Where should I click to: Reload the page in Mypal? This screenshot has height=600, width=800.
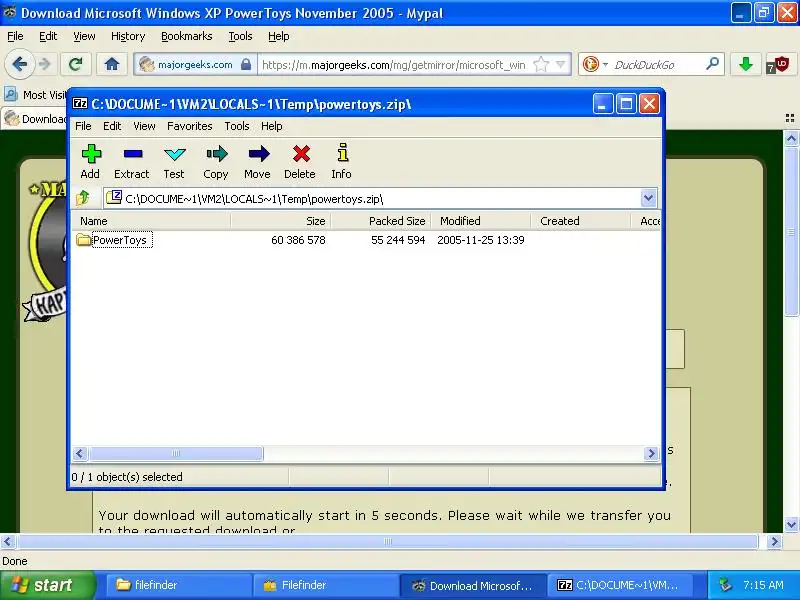[76, 64]
